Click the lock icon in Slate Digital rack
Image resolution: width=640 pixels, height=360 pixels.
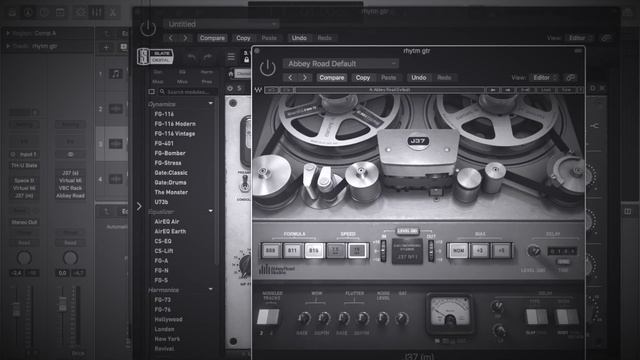pyautogui.click(x=246, y=59)
